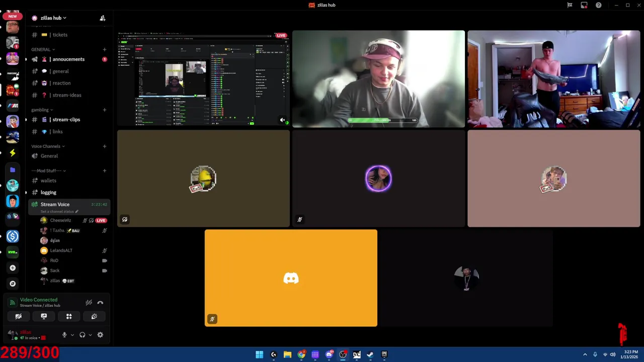Viewport: 644px width, 362px height.
Task: Collapse the gambling category
Action: click(x=42, y=110)
